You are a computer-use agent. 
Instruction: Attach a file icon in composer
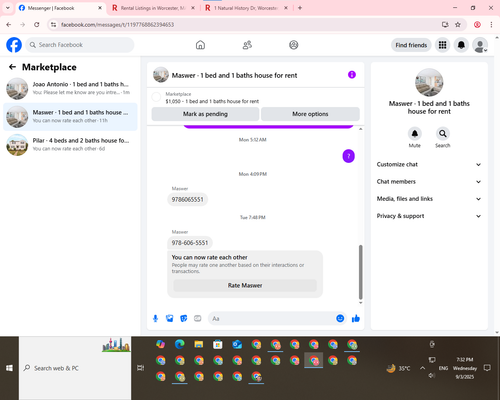point(169,318)
